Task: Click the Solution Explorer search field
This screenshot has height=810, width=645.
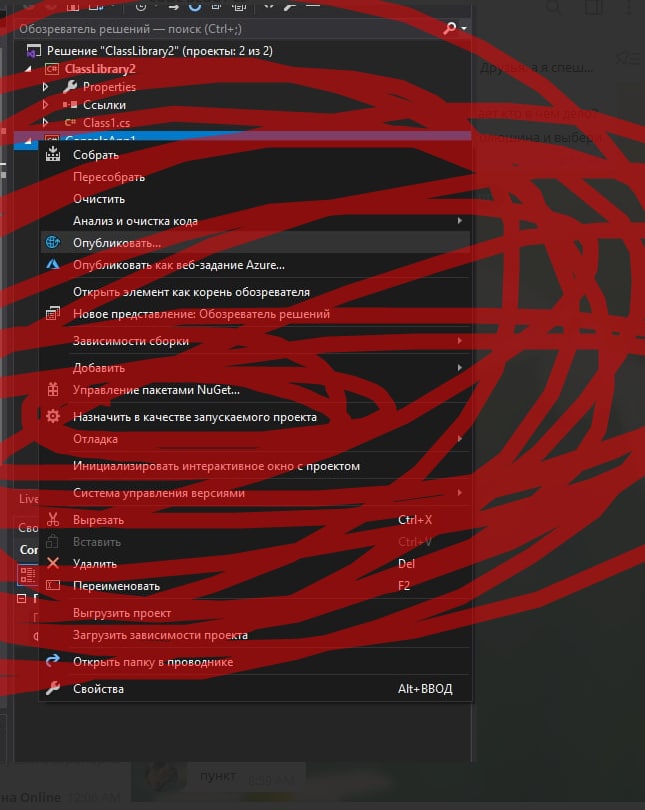Action: coord(227,28)
